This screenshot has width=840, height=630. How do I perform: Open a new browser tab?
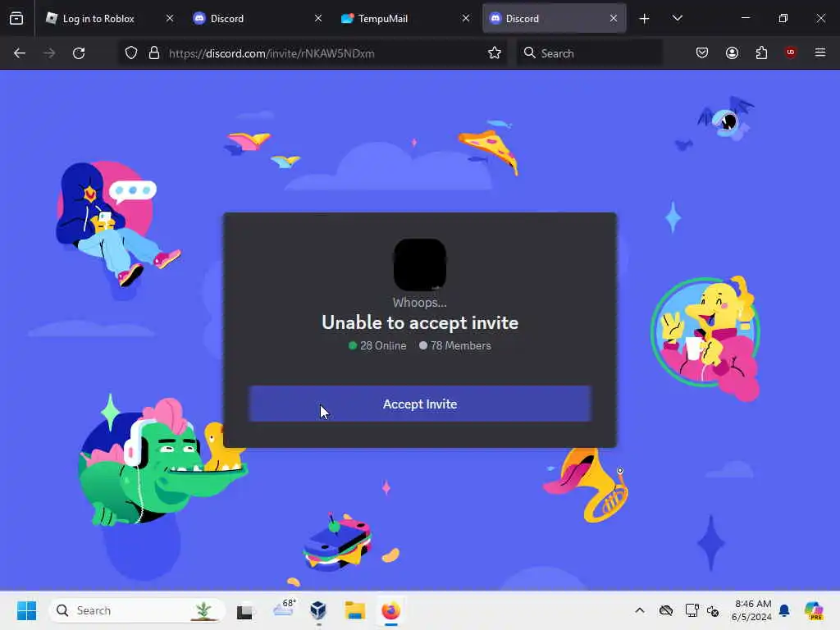[x=645, y=18]
